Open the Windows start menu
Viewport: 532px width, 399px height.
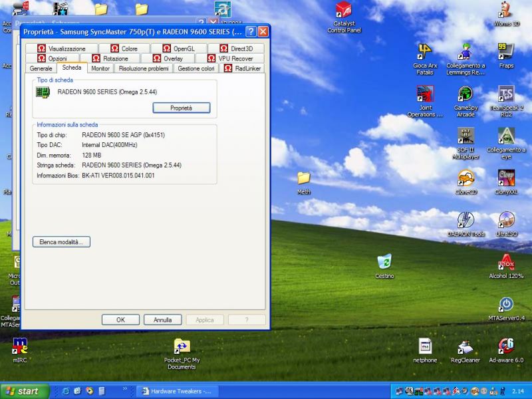coord(25,391)
